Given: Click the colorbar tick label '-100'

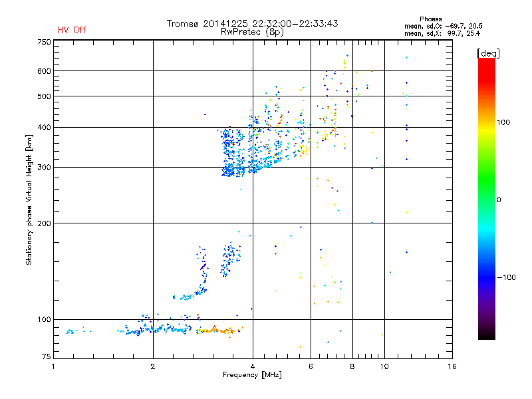Looking at the screenshot, I should click(506, 277).
